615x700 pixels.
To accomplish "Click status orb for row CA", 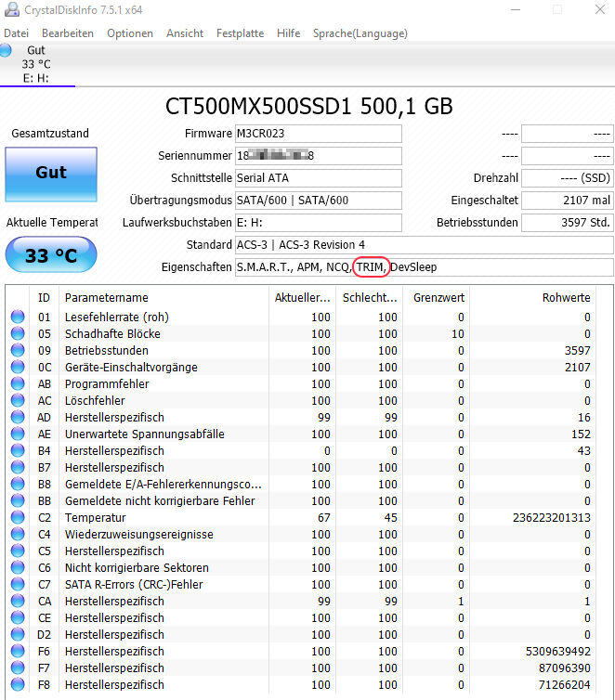I will pos(18,602).
